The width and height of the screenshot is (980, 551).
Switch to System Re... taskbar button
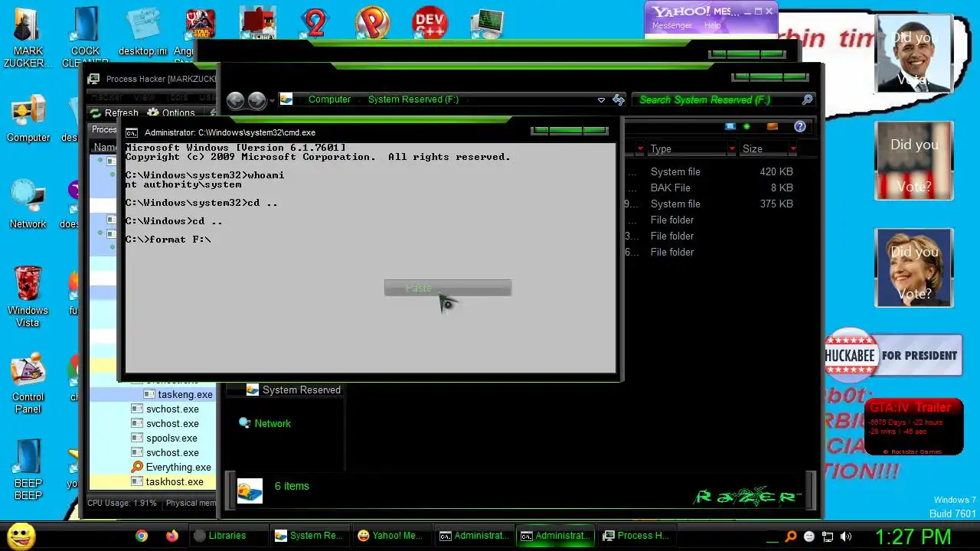click(309, 536)
